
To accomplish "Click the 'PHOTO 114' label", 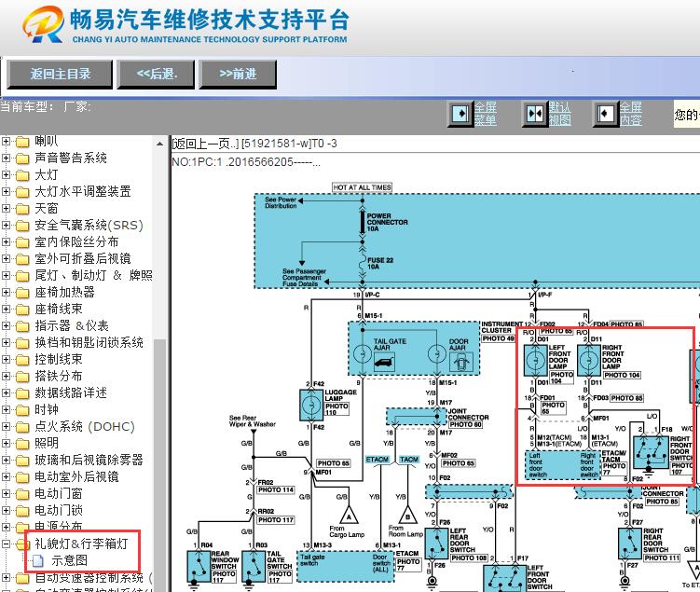I will (x=276, y=489).
